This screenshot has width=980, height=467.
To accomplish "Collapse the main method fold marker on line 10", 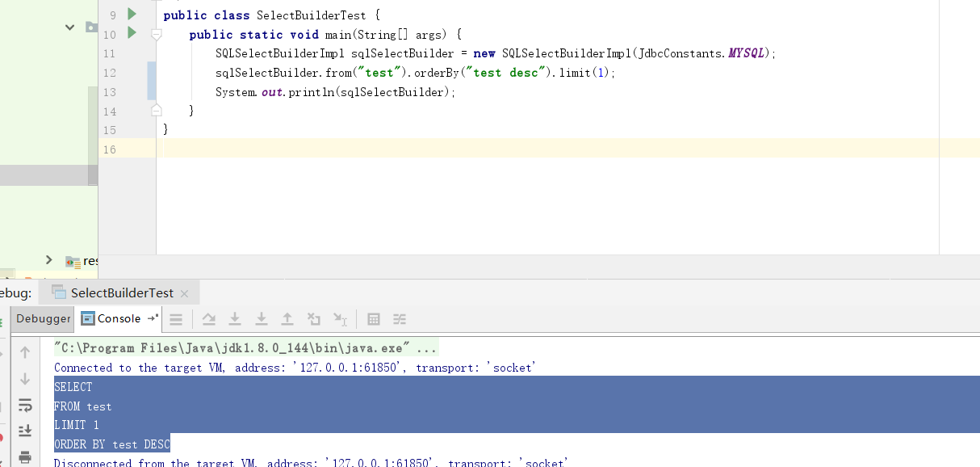I will 157,35.
